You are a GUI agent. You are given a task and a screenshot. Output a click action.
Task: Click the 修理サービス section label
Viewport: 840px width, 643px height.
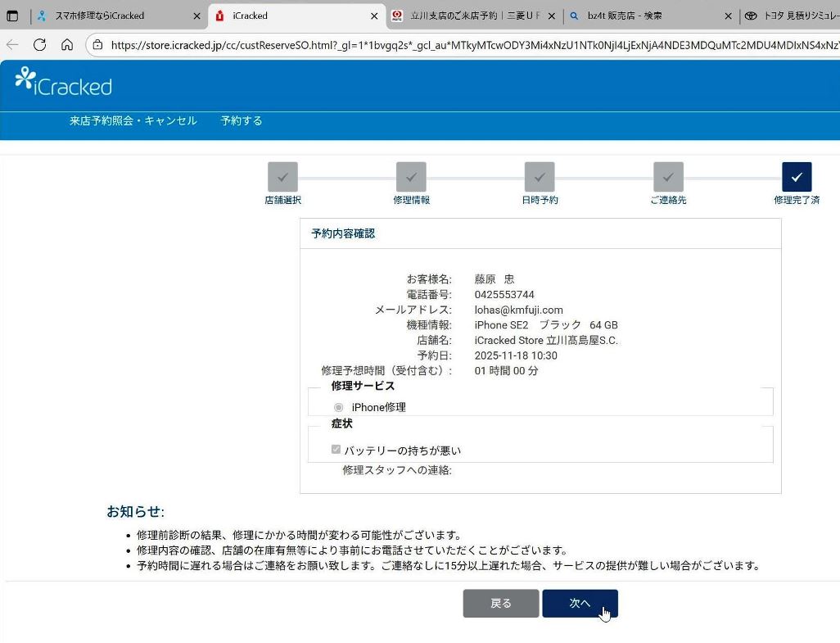[x=363, y=386]
